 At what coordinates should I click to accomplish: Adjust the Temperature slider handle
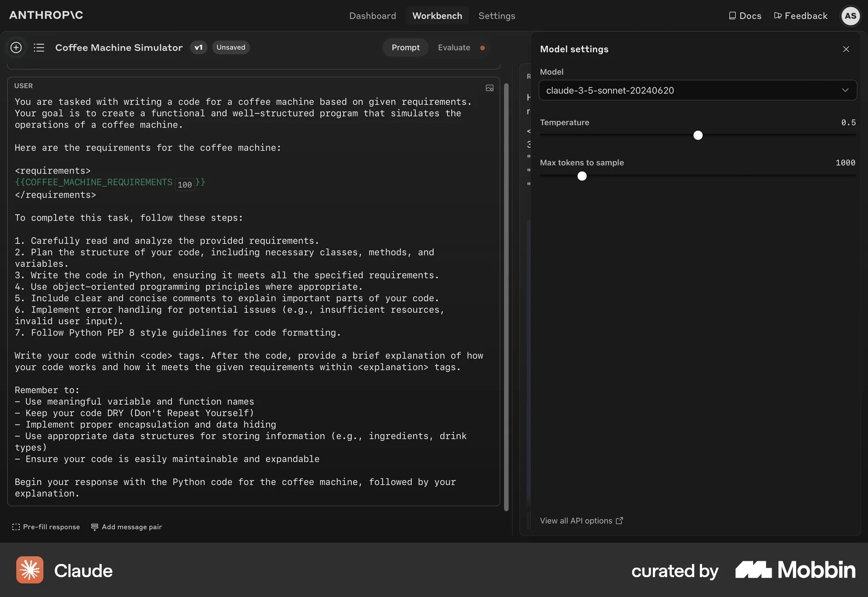click(698, 135)
